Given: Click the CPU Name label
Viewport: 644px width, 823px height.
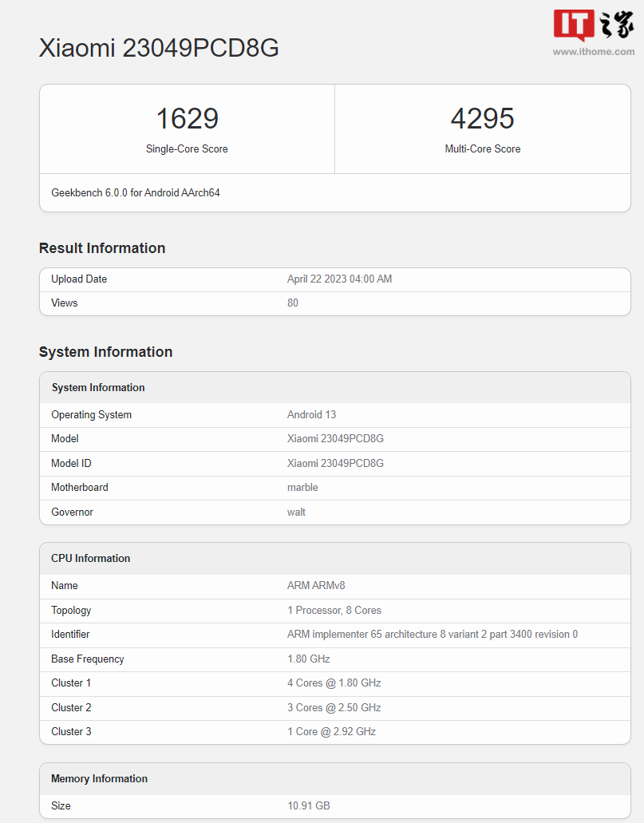Looking at the screenshot, I should (65, 586).
